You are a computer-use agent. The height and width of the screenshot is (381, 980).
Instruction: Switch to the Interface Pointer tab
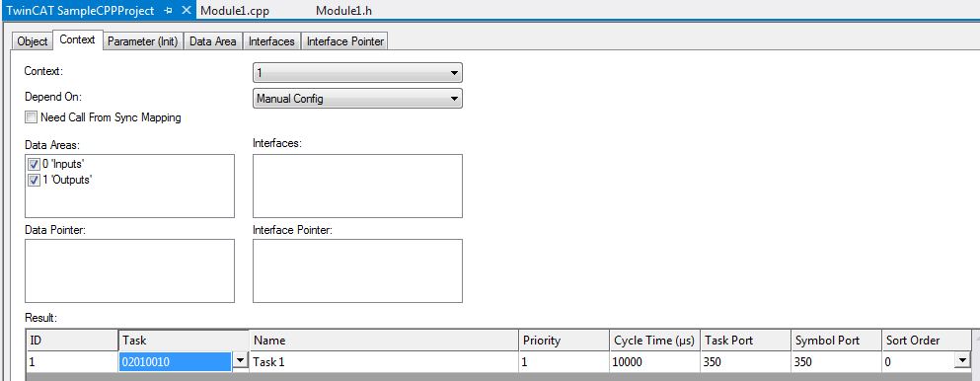[345, 41]
